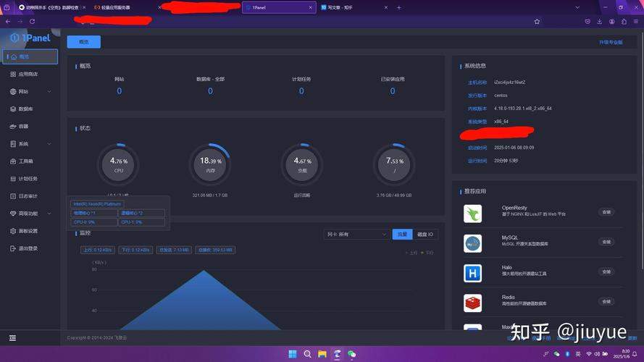
Task: Switch to the 写文章 - 知乎 browser tab
Action: pos(352,7)
